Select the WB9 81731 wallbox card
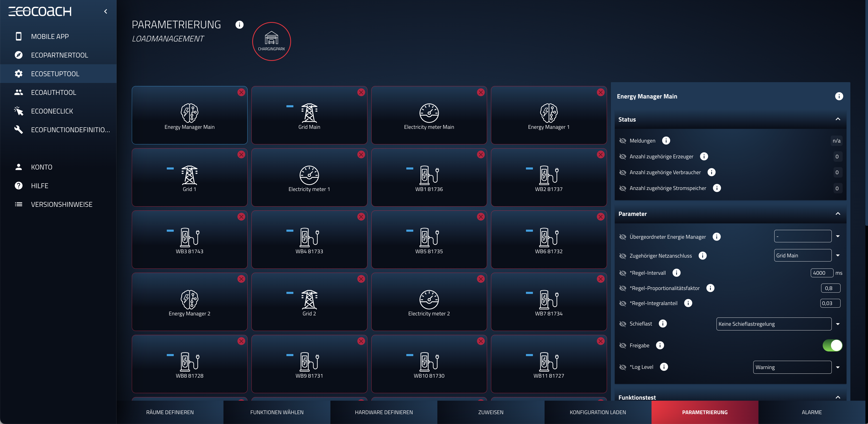 tap(309, 364)
